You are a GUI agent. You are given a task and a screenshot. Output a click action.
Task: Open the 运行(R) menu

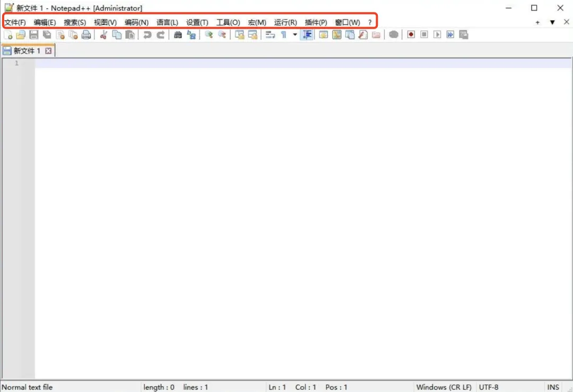[285, 22]
